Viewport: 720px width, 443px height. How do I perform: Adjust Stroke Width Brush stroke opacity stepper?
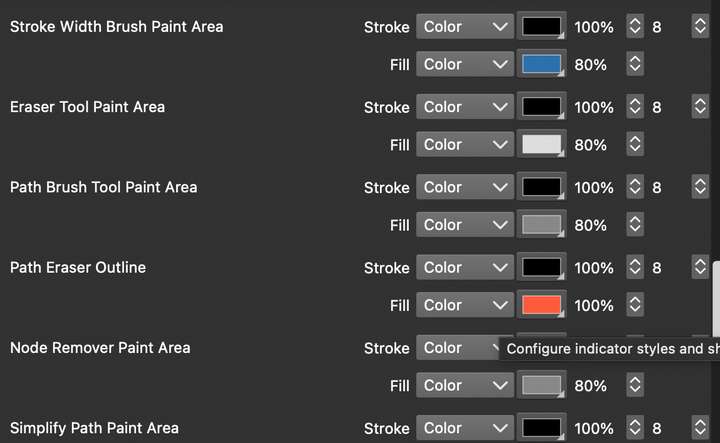634,27
